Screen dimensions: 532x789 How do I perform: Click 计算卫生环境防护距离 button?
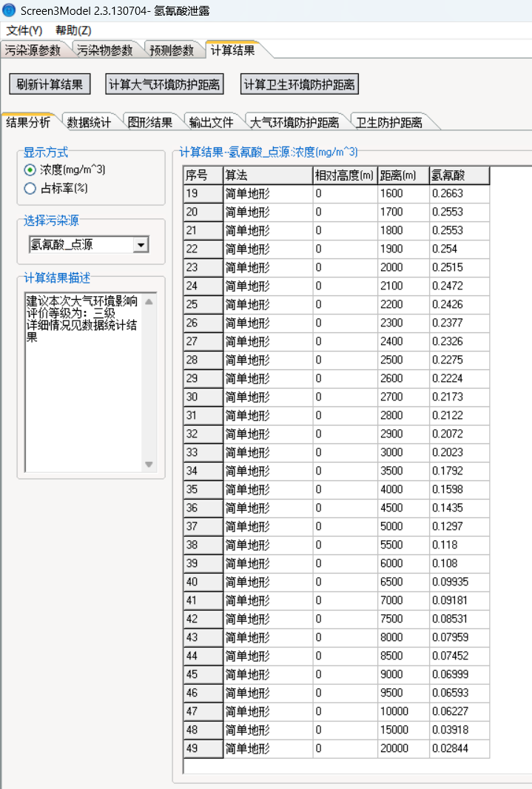[x=299, y=84]
